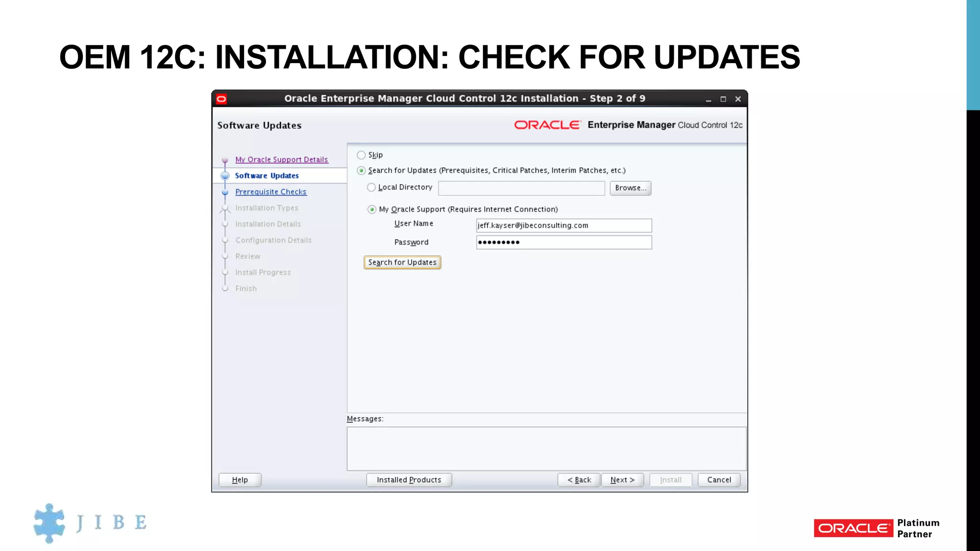The height and width of the screenshot is (551, 980).
Task: Focus the Password input field
Action: pos(564,242)
